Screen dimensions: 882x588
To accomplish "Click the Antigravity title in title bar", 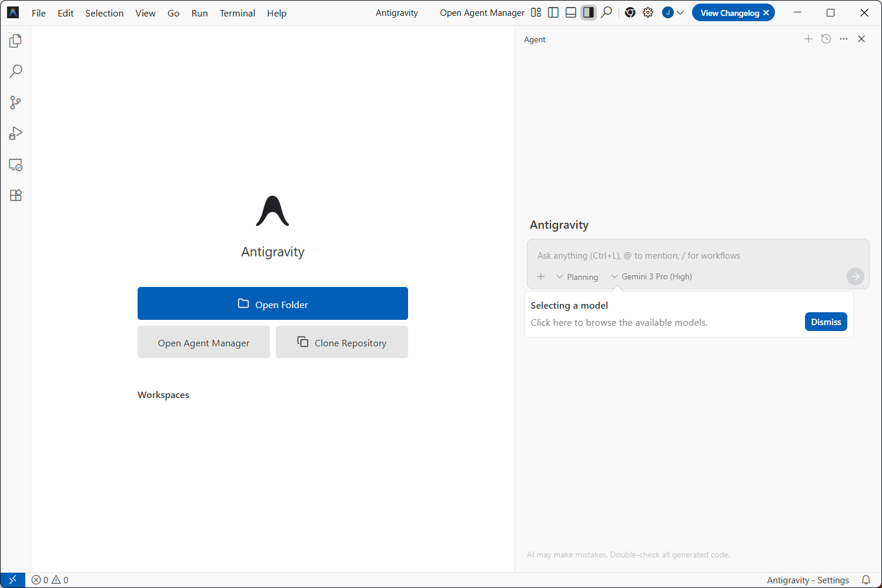I will (397, 13).
